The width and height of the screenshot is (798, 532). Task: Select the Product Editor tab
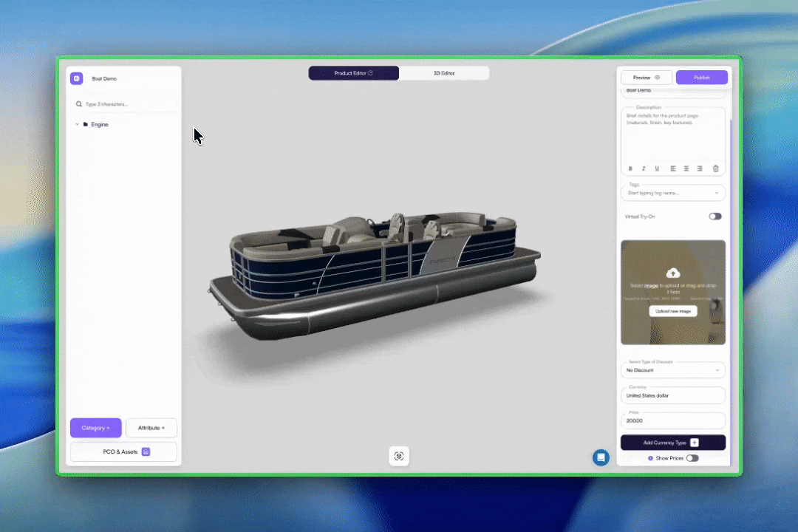[x=353, y=73]
